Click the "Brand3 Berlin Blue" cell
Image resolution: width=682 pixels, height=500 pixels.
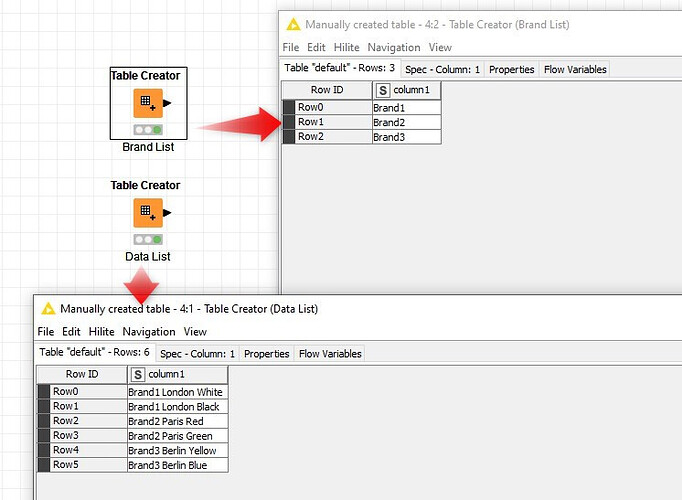pyautogui.click(x=177, y=465)
